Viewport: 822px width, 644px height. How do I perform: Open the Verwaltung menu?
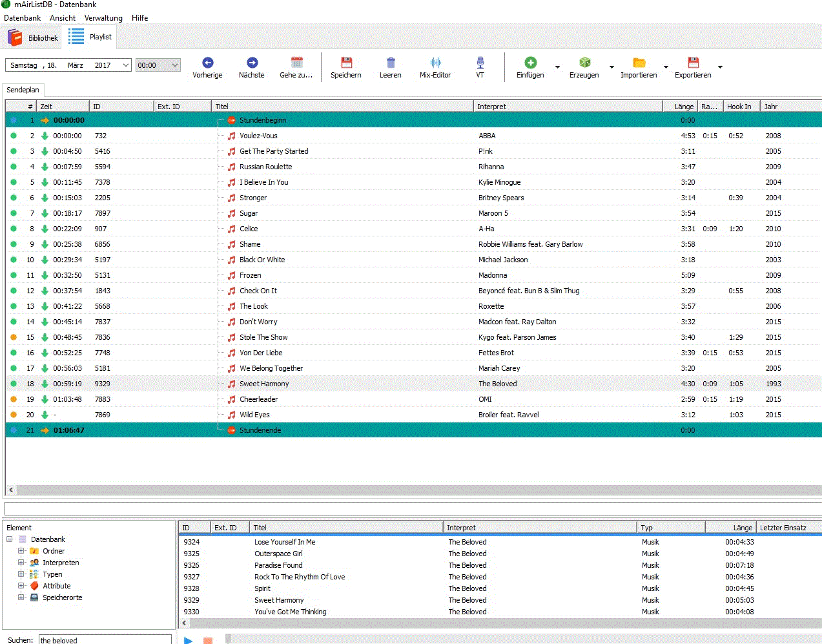pyautogui.click(x=103, y=17)
